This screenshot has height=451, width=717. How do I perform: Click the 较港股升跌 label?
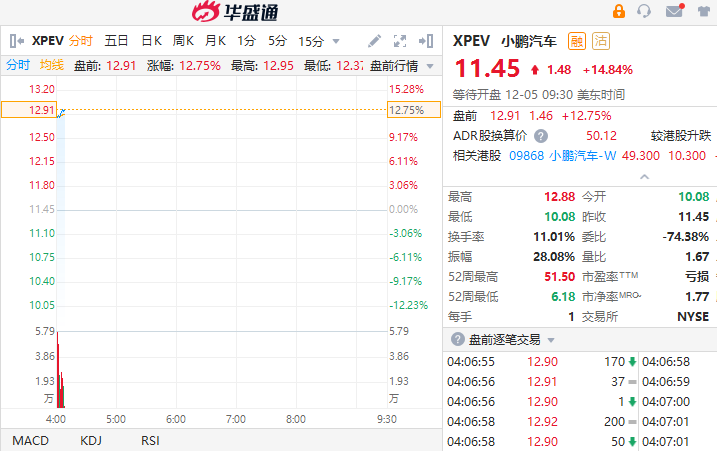[x=681, y=136]
